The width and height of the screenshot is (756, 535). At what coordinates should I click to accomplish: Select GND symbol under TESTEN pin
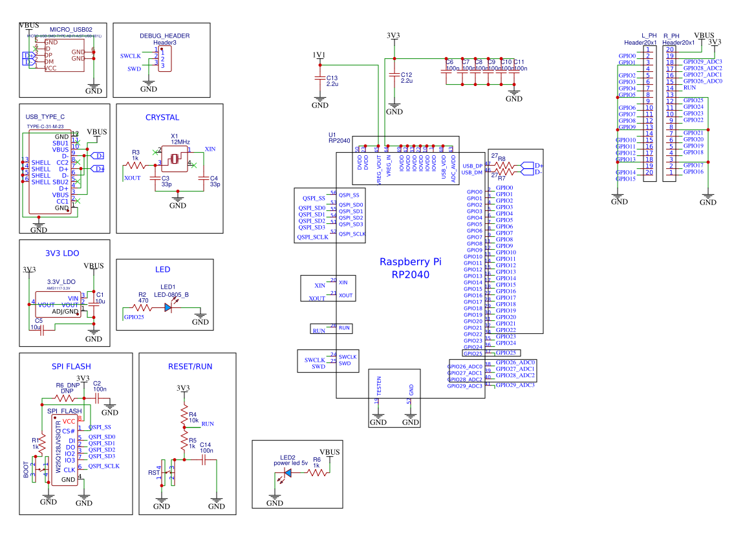pos(378,419)
